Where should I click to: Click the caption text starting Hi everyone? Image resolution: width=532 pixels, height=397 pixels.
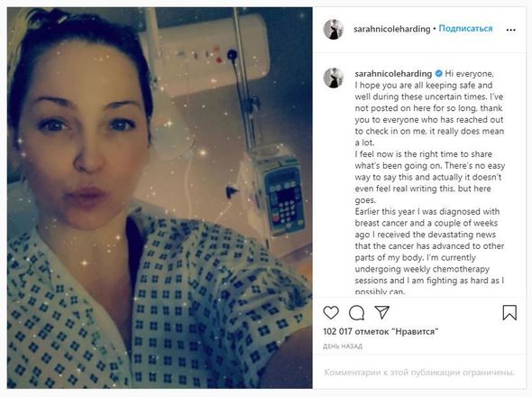tap(429, 108)
